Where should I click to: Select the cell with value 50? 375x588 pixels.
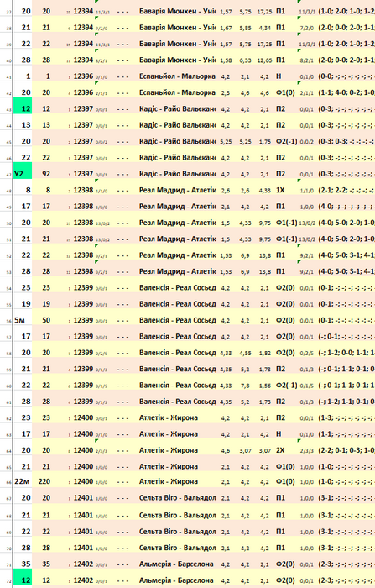[x=46, y=320]
